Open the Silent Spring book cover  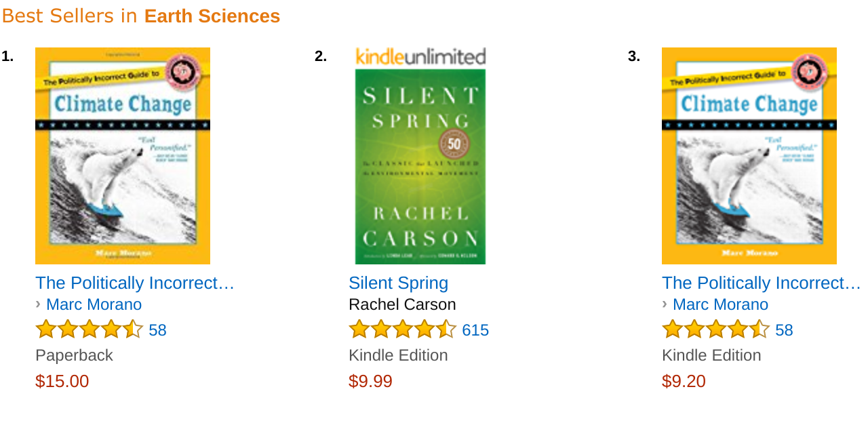pyautogui.click(x=420, y=167)
